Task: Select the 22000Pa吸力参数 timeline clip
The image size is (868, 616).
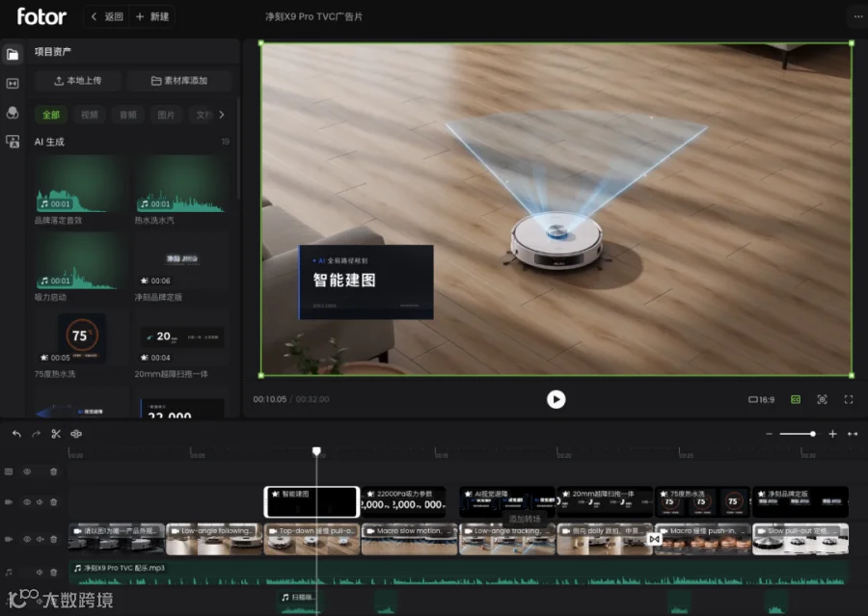Action: pyautogui.click(x=403, y=501)
